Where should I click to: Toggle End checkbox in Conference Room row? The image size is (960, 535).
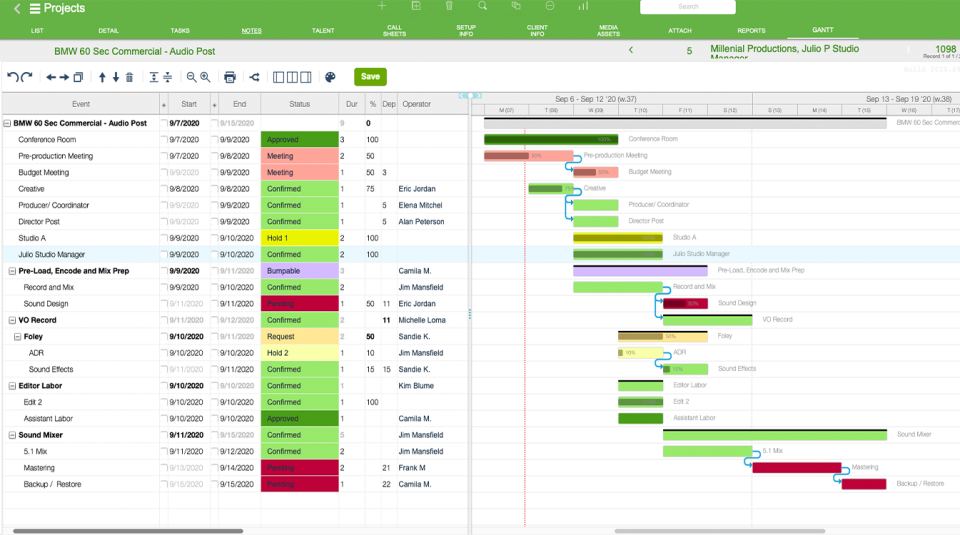(214, 140)
